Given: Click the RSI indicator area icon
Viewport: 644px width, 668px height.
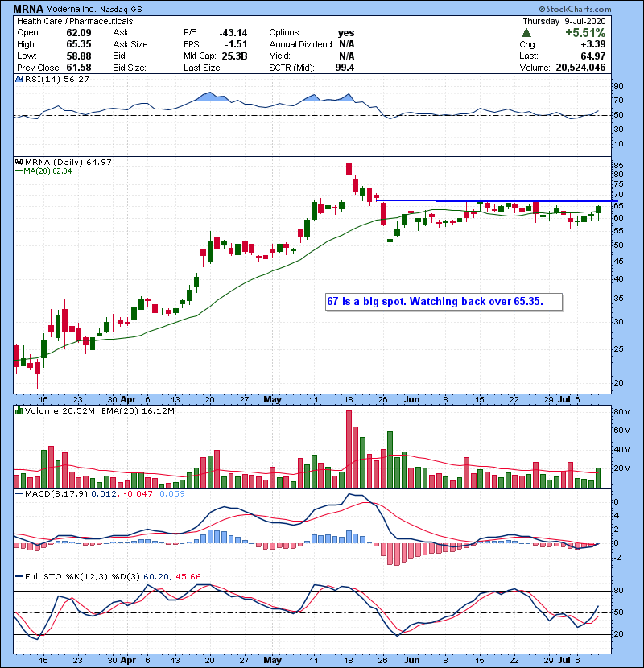Looking at the screenshot, I should coord(19,79).
